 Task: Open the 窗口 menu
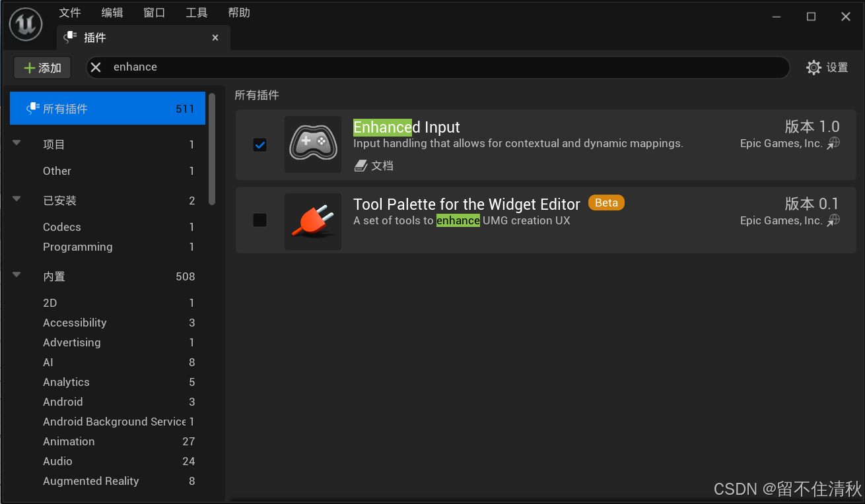155,13
